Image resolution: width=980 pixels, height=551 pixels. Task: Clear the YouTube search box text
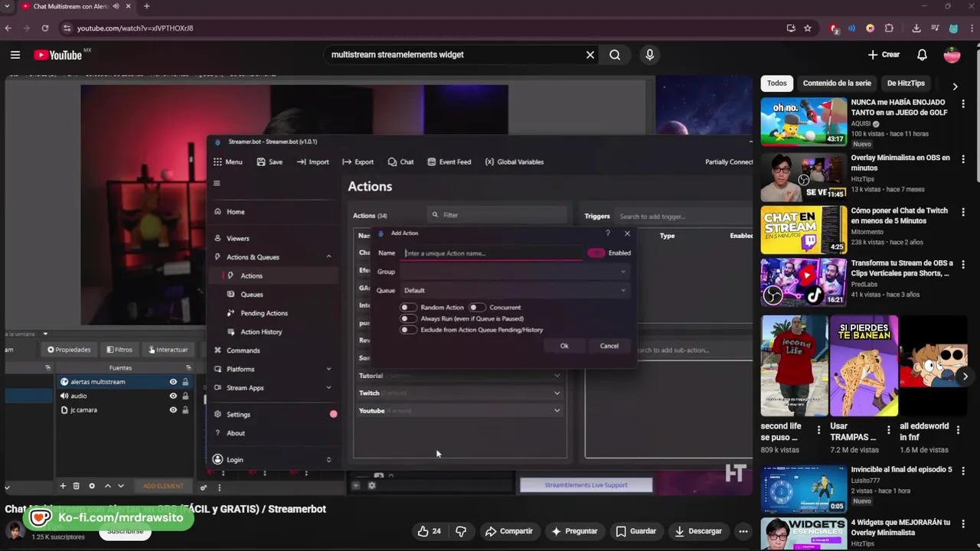pyautogui.click(x=590, y=54)
